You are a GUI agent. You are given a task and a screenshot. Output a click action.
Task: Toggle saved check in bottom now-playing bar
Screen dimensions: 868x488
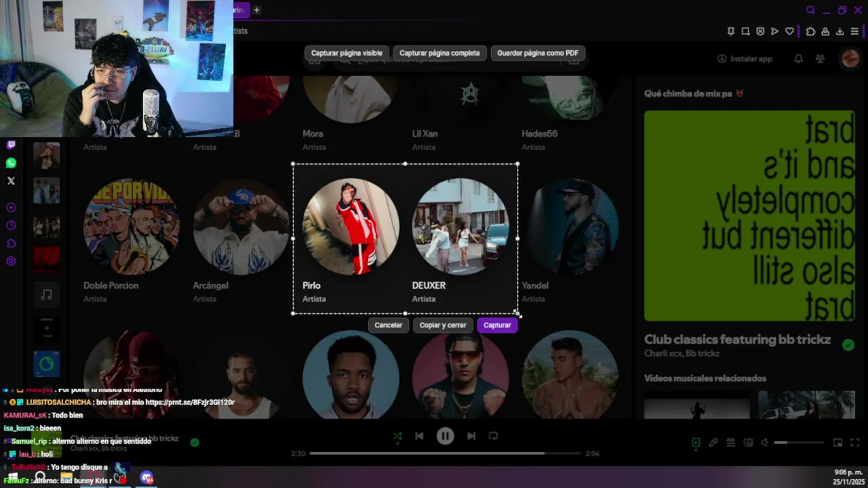click(x=195, y=443)
